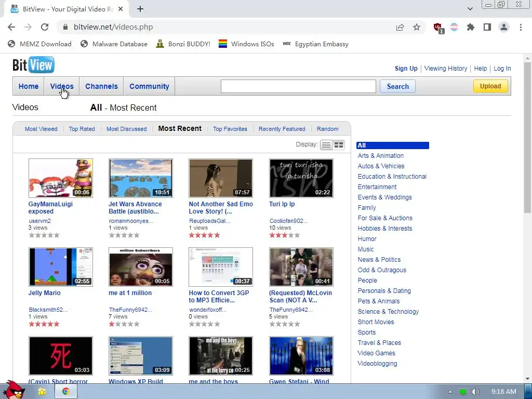Sort videos by Most Viewed
532x399 pixels.
[x=41, y=129]
